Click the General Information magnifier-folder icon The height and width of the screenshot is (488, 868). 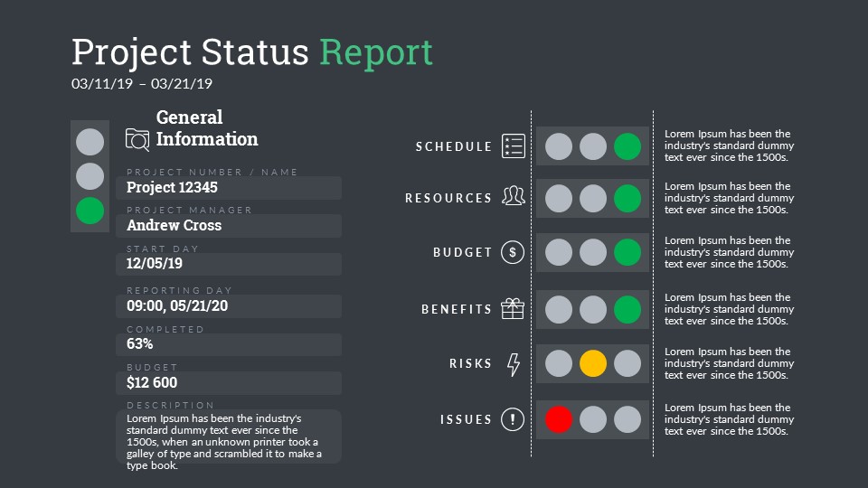tap(137, 139)
